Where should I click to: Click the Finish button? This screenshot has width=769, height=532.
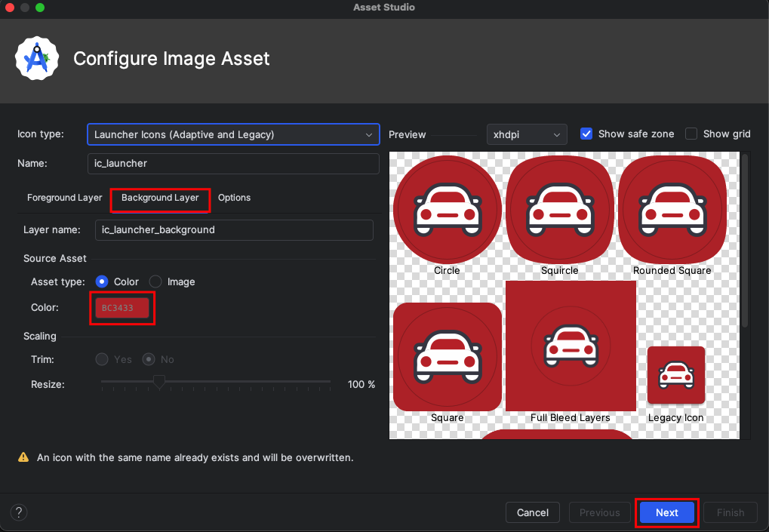(731, 512)
